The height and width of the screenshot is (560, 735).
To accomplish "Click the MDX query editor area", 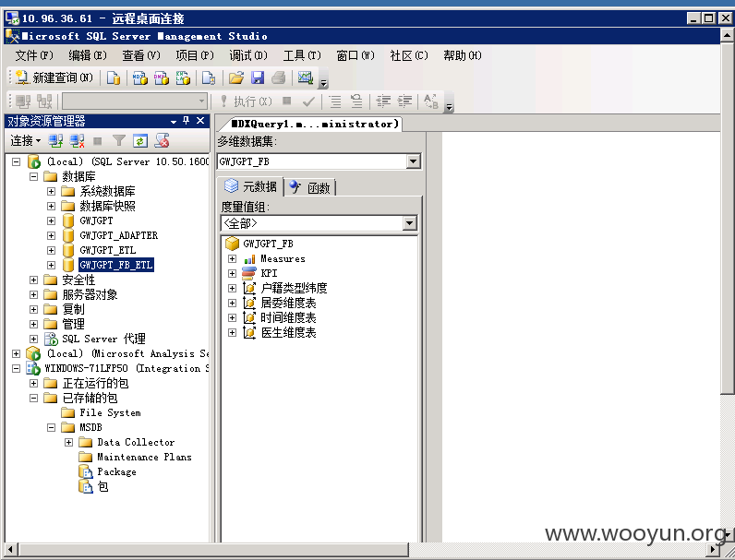I will click(x=581, y=337).
